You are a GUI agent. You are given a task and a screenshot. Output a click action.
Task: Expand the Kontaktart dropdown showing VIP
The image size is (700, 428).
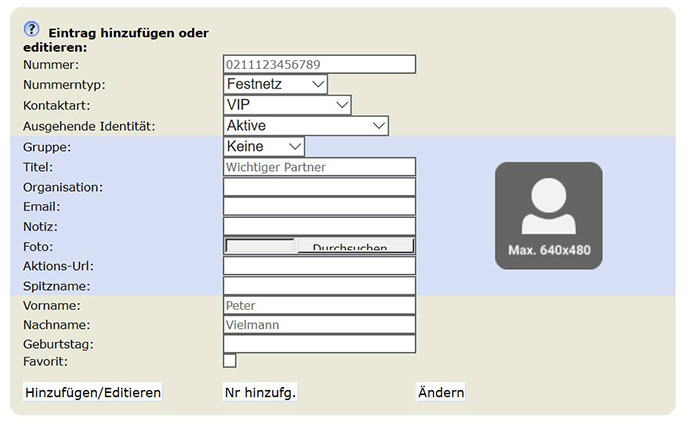(288, 105)
